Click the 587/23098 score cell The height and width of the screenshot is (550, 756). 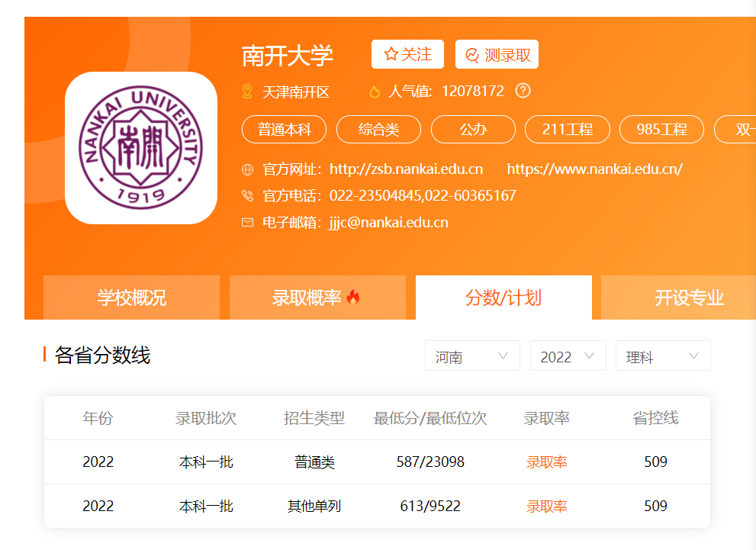pos(430,462)
